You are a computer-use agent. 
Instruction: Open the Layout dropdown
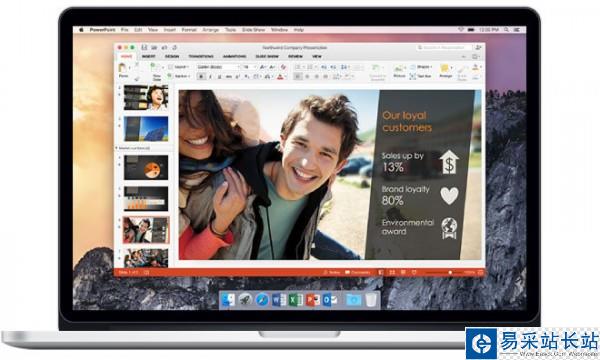pyautogui.click(x=180, y=67)
